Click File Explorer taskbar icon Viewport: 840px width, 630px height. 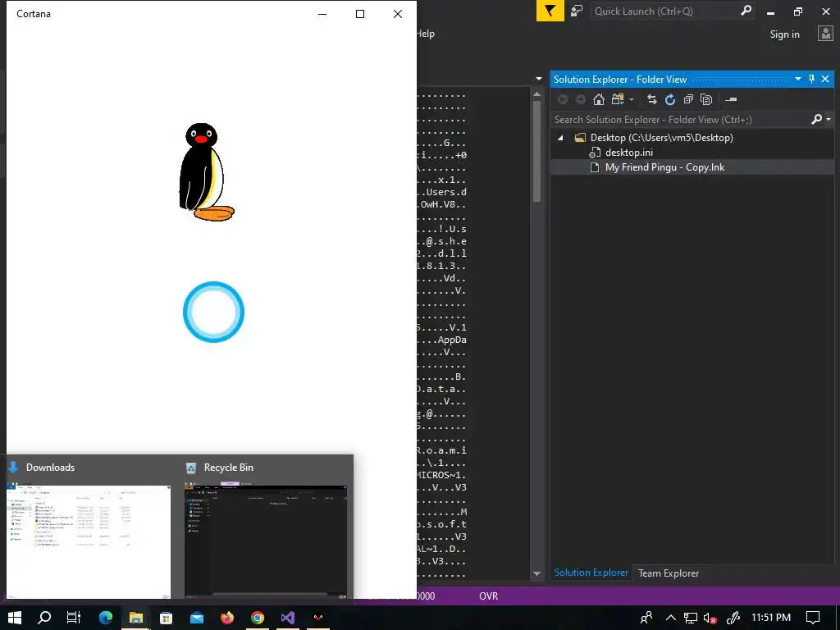[135, 618]
